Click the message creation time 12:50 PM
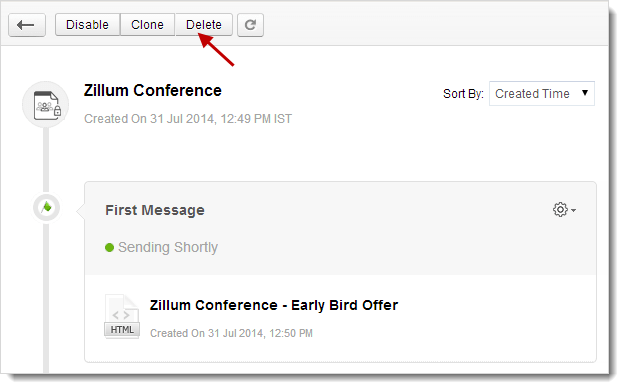 [291, 333]
